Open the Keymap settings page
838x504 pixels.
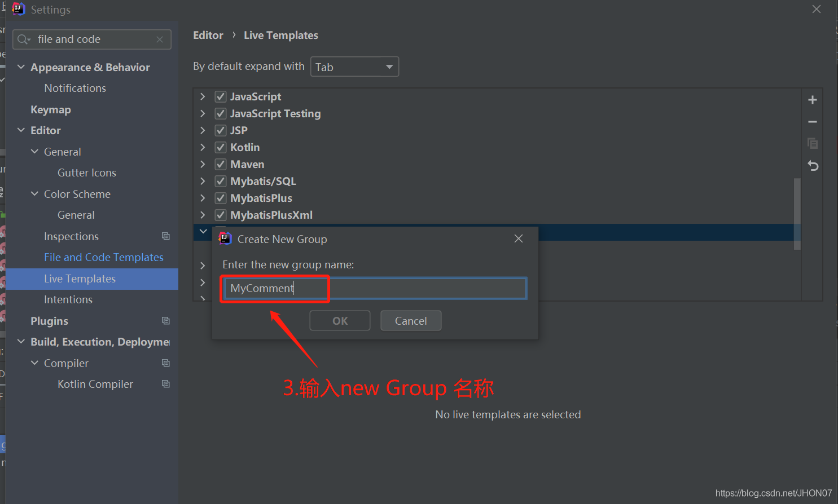pyautogui.click(x=51, y=109)
